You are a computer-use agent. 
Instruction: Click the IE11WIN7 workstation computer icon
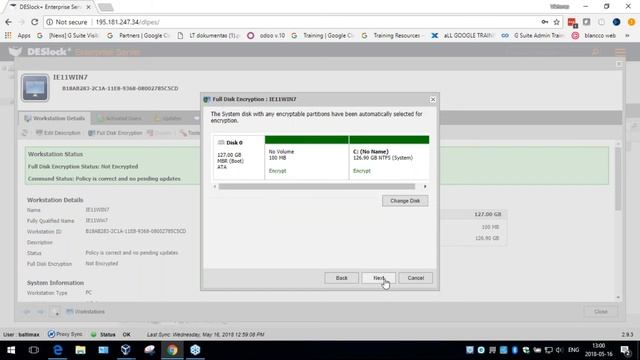coord(35,87)
